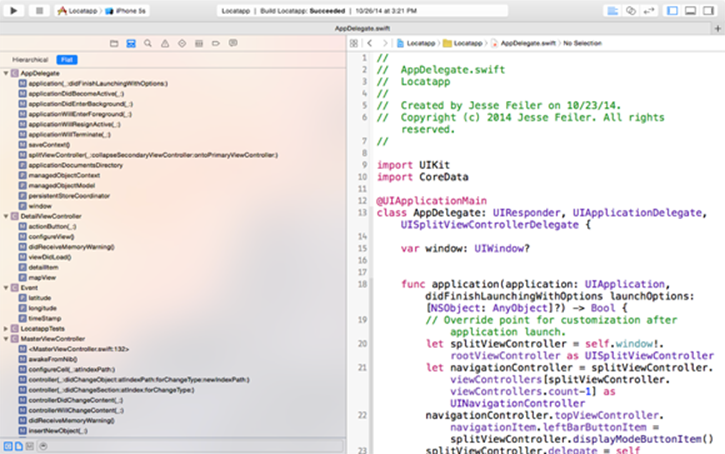The height and width of the screenshot is (454, 725).
Task: Run the Locatapp build with the play button
Action: click(13, 10)
